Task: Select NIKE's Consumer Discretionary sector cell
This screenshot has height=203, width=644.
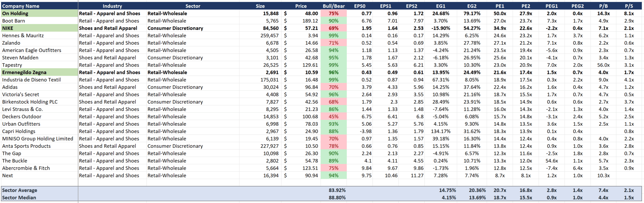Action: click(x=193, y=28)
